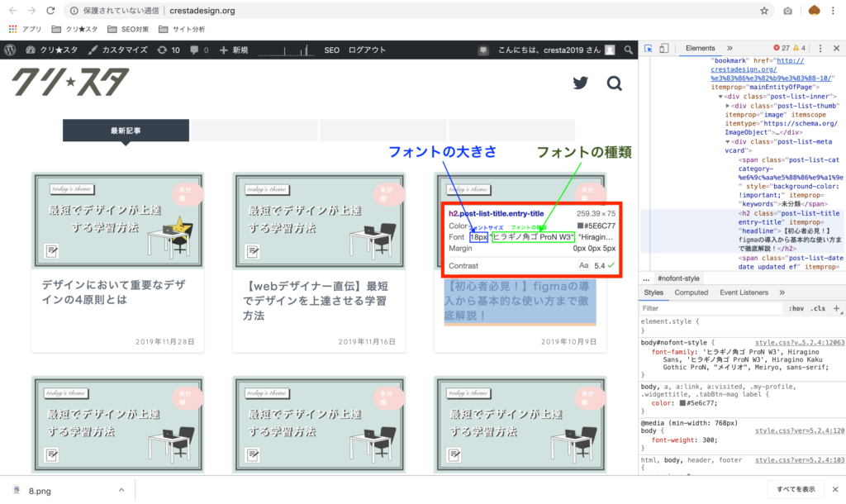Click thumbnail above デザインの4原則 article title
This screenshot has width=846, height=504.
[118, 220]
